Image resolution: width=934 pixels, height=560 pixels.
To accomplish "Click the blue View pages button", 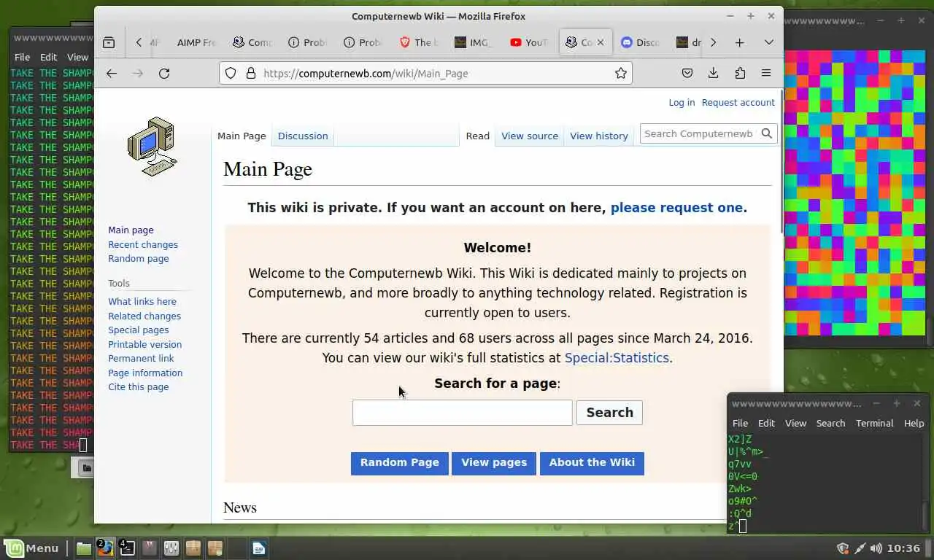I will 494,463.
